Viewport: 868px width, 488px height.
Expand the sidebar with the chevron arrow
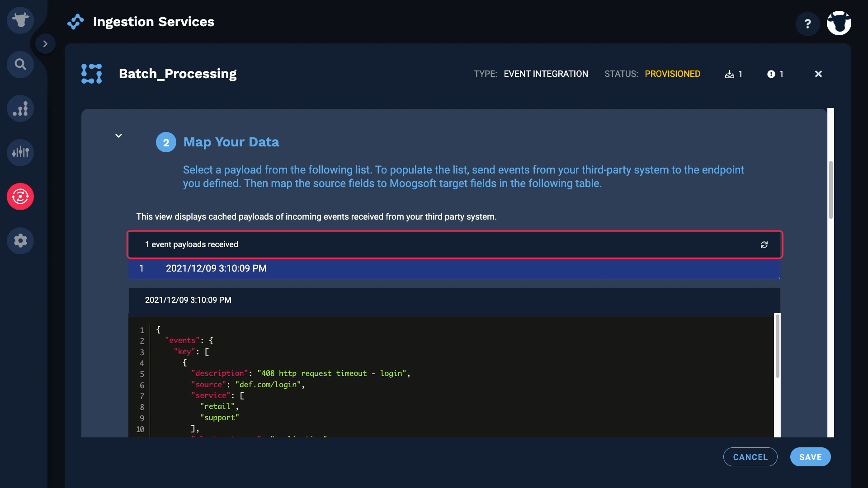[x=45, y=44]
